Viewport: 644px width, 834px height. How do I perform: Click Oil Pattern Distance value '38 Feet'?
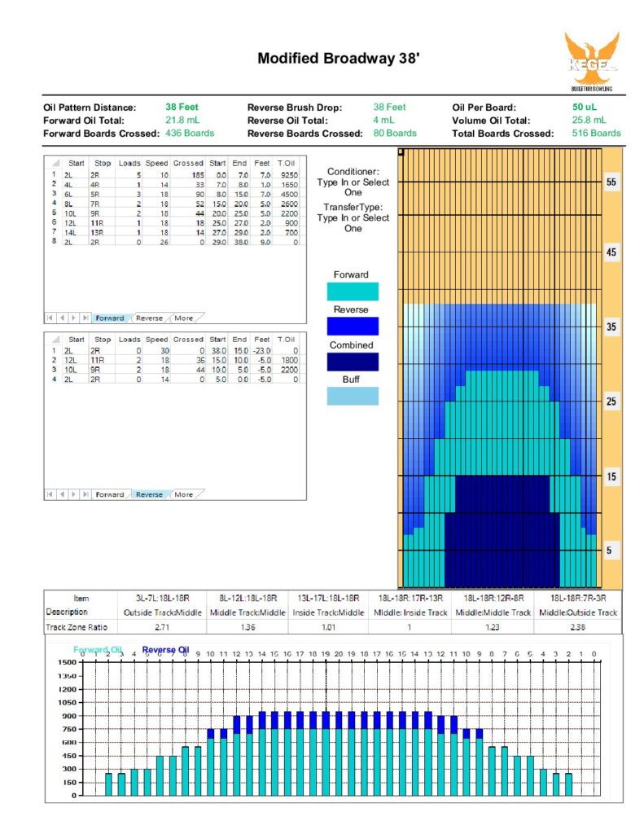pyautogui.click(x=182, y=107)
